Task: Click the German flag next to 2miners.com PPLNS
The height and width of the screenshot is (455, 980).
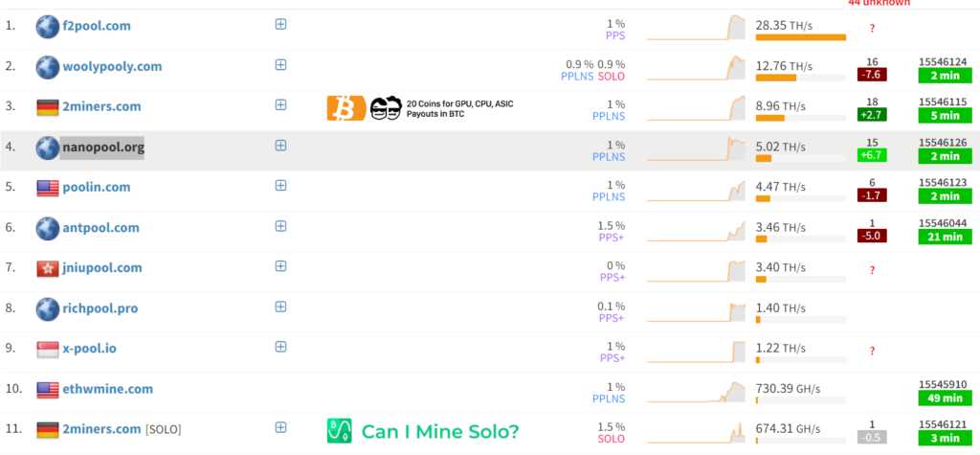Action: 48,107
